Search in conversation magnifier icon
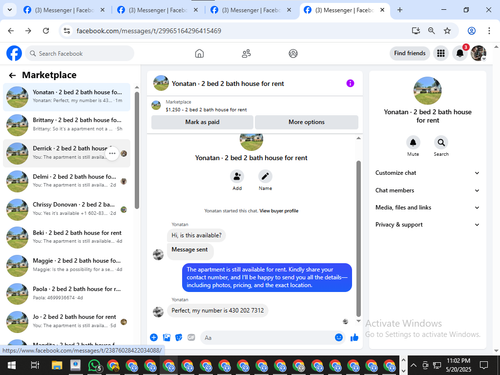 point(441,143)
